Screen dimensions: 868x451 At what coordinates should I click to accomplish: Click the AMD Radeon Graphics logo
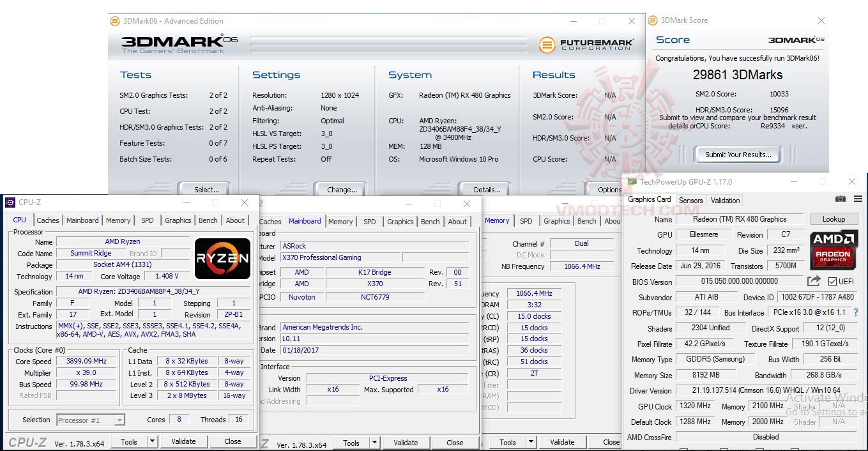834,250
